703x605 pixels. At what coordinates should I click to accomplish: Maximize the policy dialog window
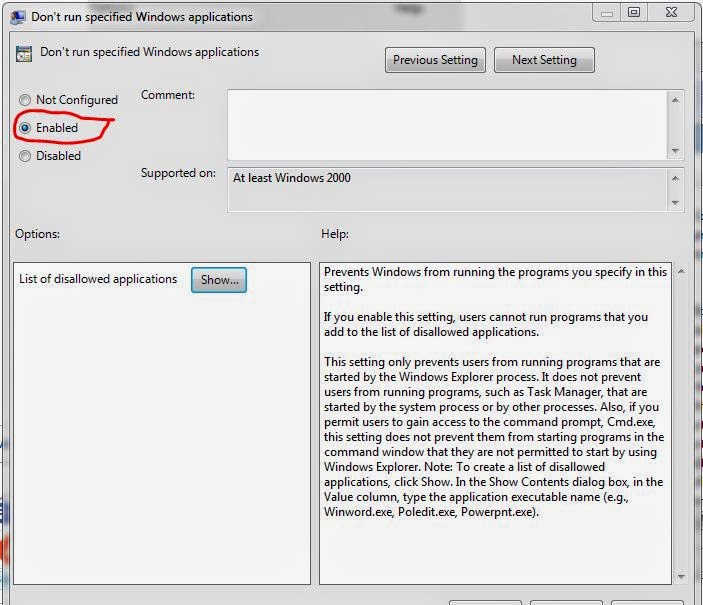(x=634, y=13)
